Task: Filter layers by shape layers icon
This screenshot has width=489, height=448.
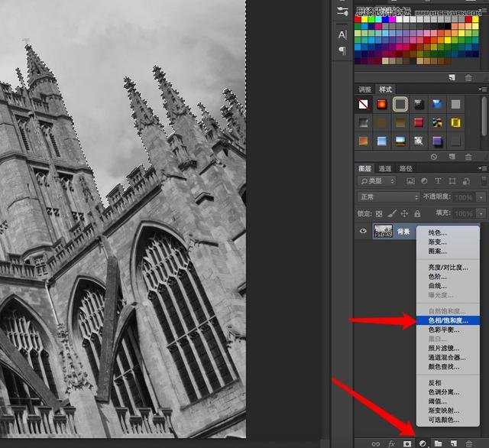Action: tap(452, 181)
